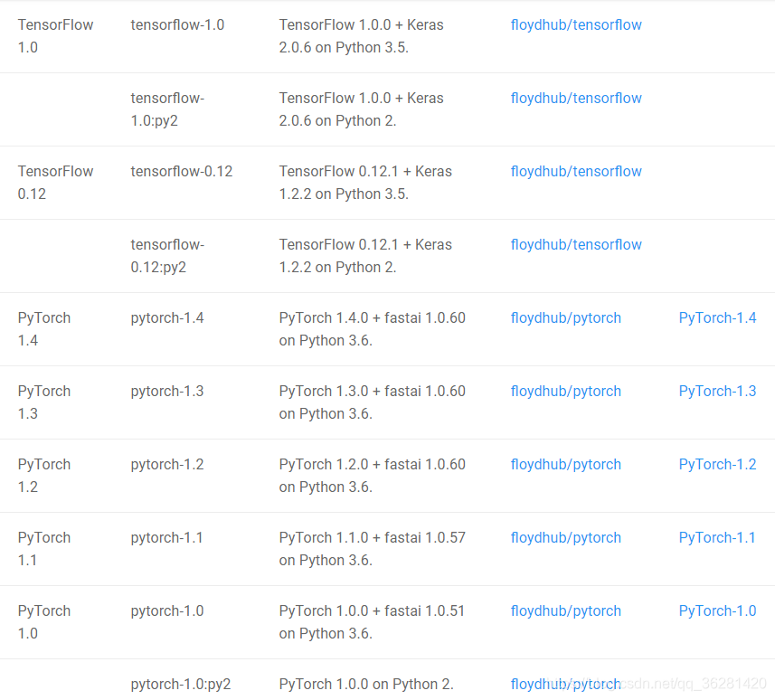Open floydhub/tensorflow link in tensorflow-1.0:py2 row

pyautogui.click(x=576, y=98)
